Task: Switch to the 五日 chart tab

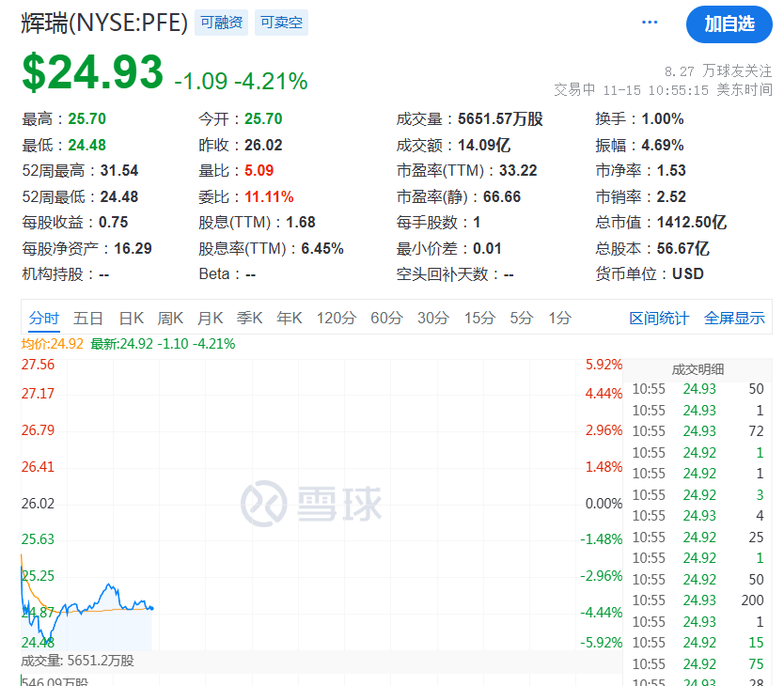Action: (x=88, y=319)
